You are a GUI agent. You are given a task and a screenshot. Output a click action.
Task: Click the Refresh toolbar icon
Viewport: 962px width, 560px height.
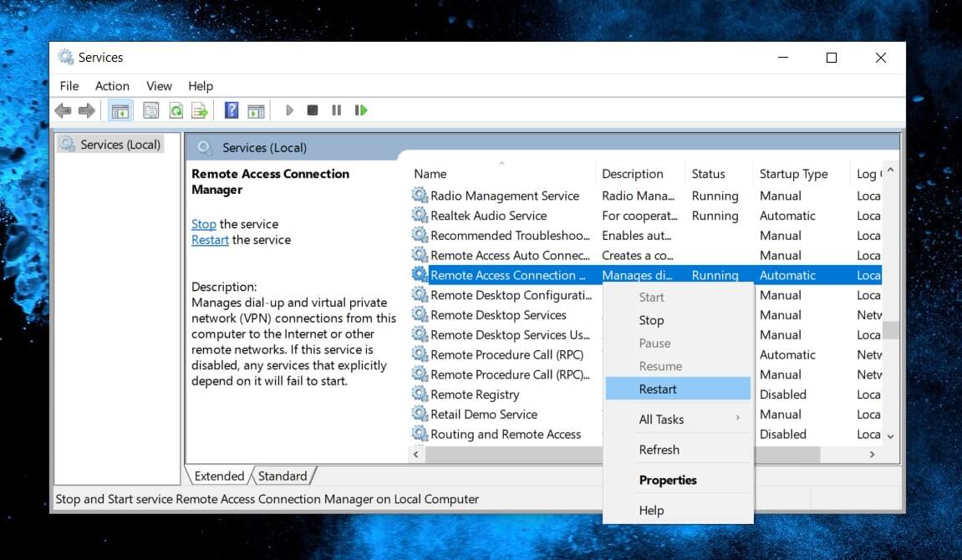pyautogui.click(x=176, y=109)
